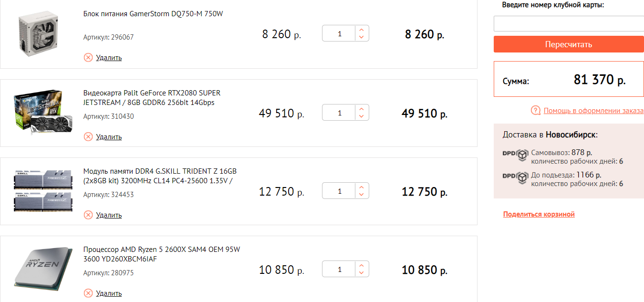Increase quantity of G.SKILL Trident Z memory
Screen dimensions: 644x302
click(362, 187)
